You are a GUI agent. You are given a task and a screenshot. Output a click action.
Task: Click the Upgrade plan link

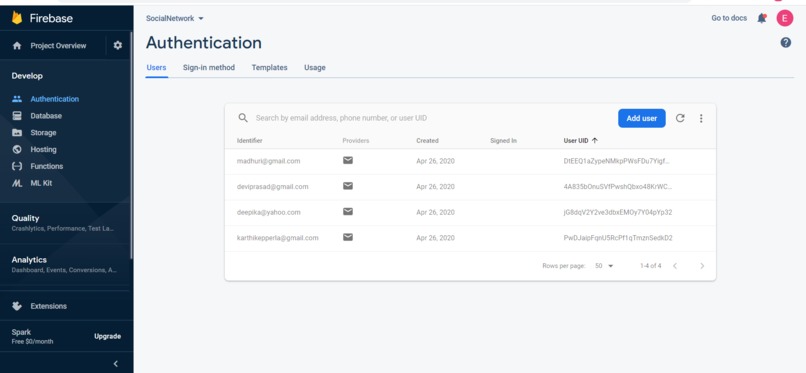tap(107, 336)
